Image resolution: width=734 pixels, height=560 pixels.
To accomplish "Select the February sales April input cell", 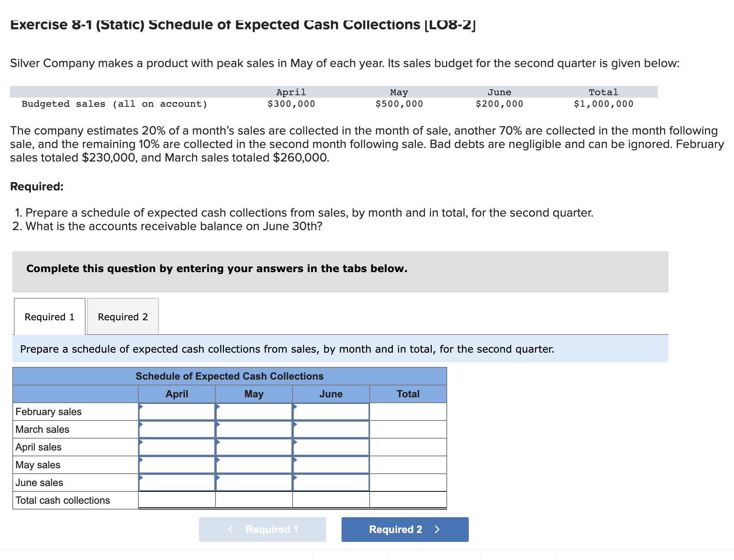I will 177,411.
